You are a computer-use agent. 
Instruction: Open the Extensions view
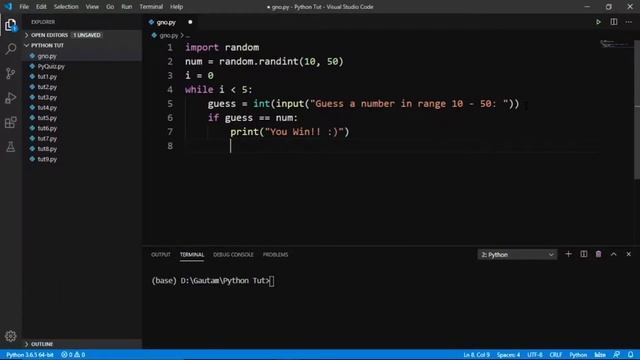(x=11, y=122)
